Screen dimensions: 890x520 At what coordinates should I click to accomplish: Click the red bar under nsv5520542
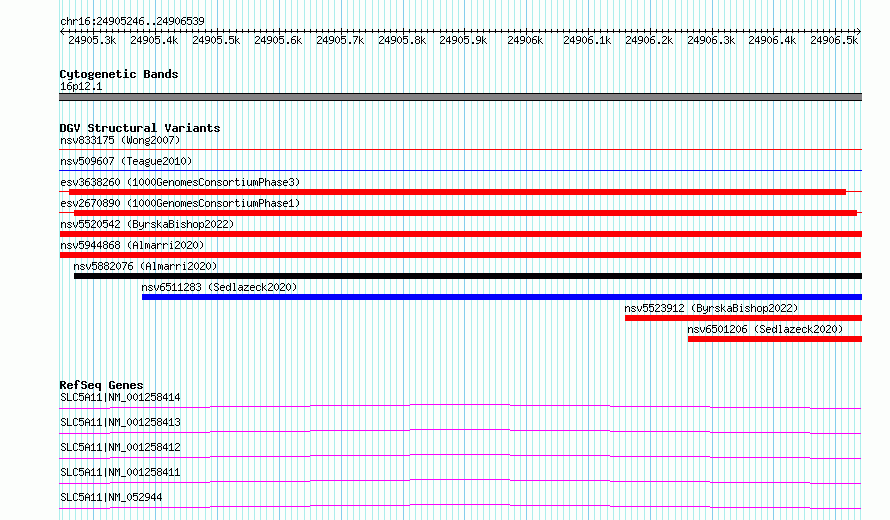[460, 234]
